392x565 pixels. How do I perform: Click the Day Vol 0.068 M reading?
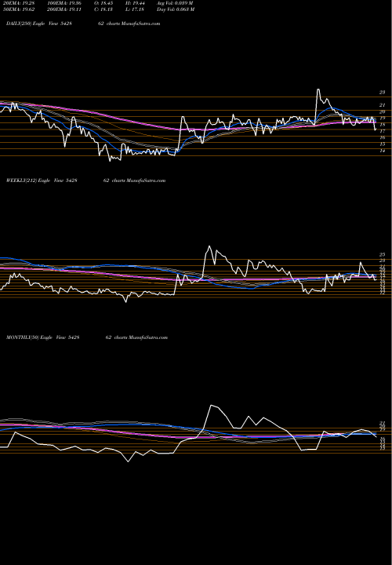pyautogui.click(x=176, y=9)
